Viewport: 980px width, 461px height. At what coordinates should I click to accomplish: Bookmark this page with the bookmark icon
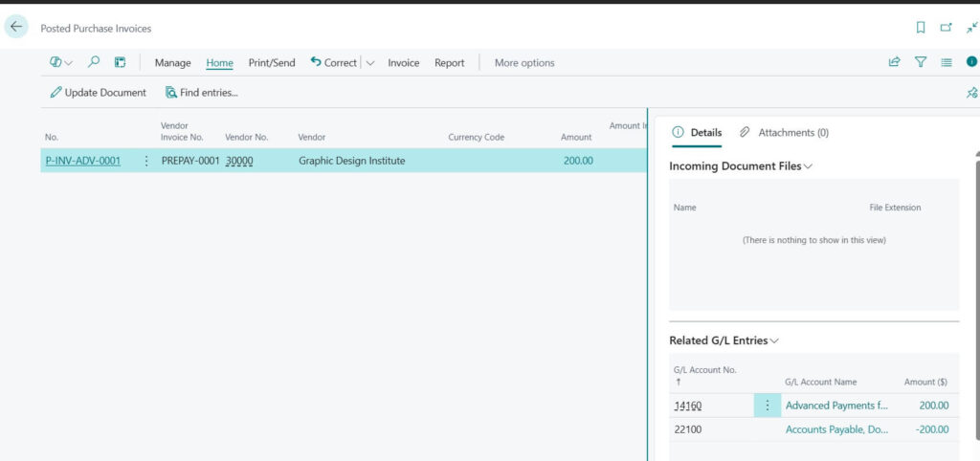click(x=921, y=28)
